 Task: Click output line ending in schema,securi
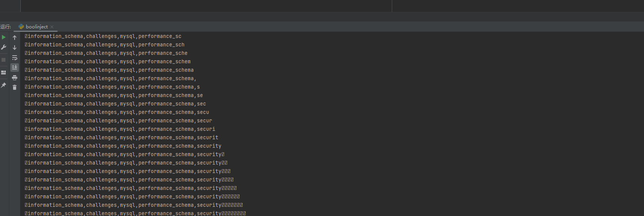(x=120, y=129)
